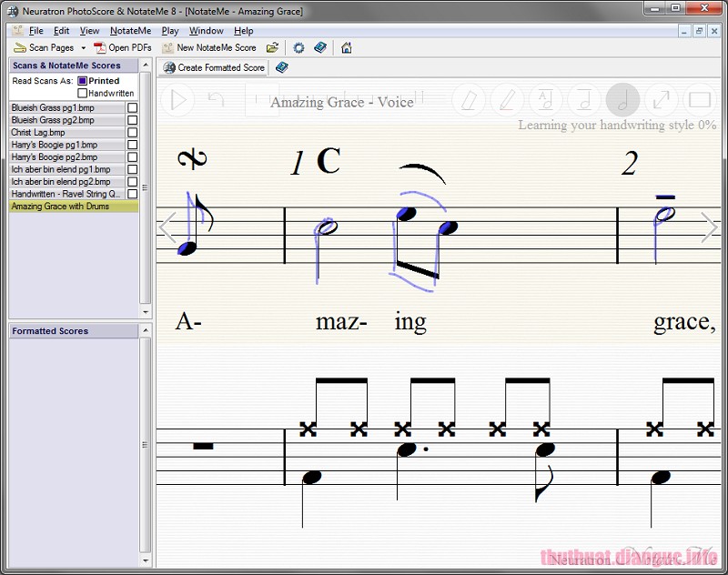The width and height of the screenshot is (728, 575).
Task: Open the Play menu
Action: tap(170, 31)
